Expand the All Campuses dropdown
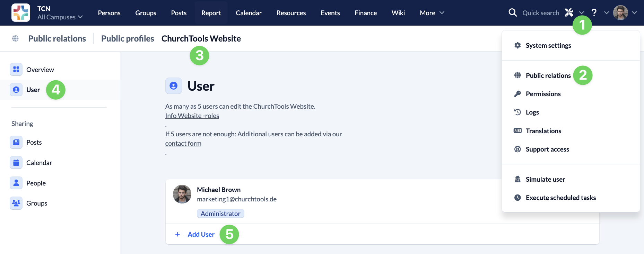This screenshot has height=254, width=644. click(x=60, y=17)
